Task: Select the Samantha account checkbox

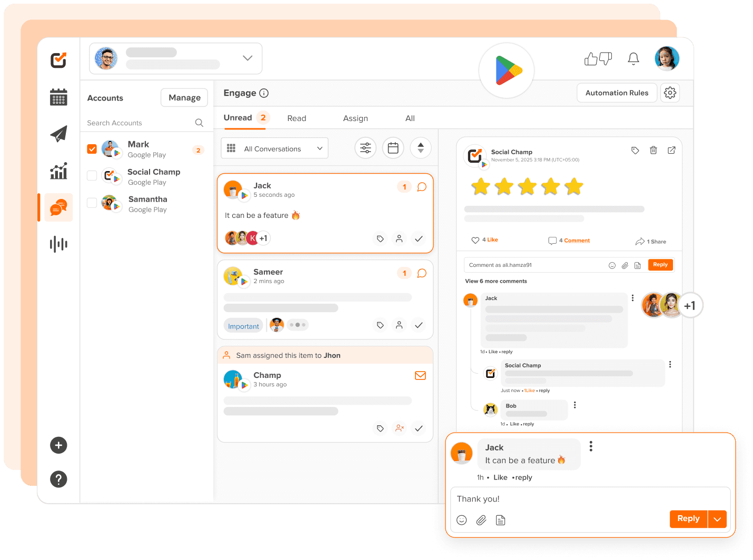Action: tap(92, 203)
